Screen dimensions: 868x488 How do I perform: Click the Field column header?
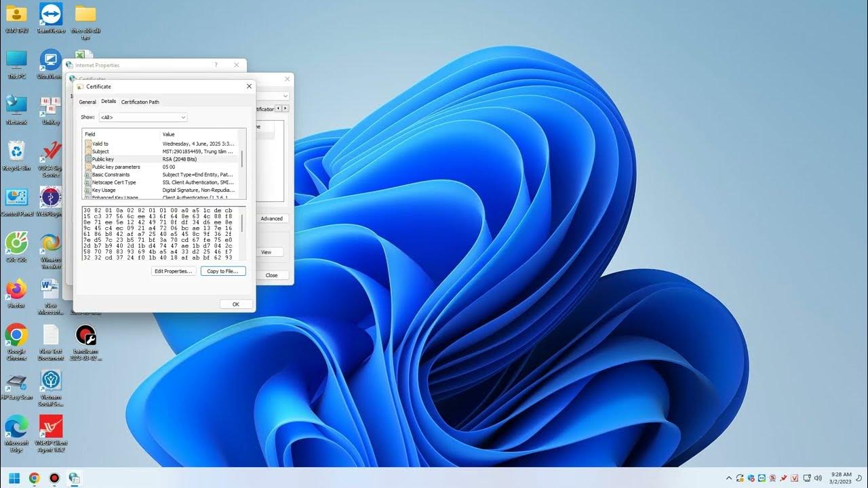121,134
